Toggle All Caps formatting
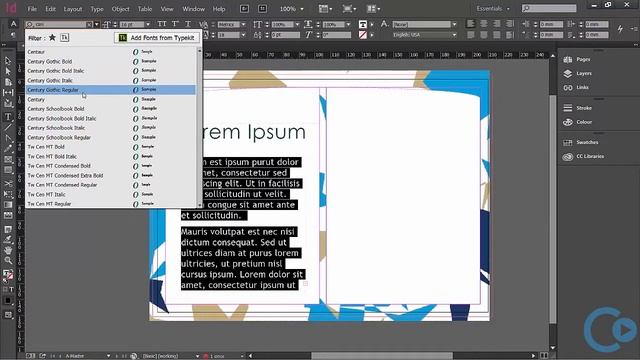Viewport: 640px width, 360px height. pyautogui.click(x=162, y=24)
